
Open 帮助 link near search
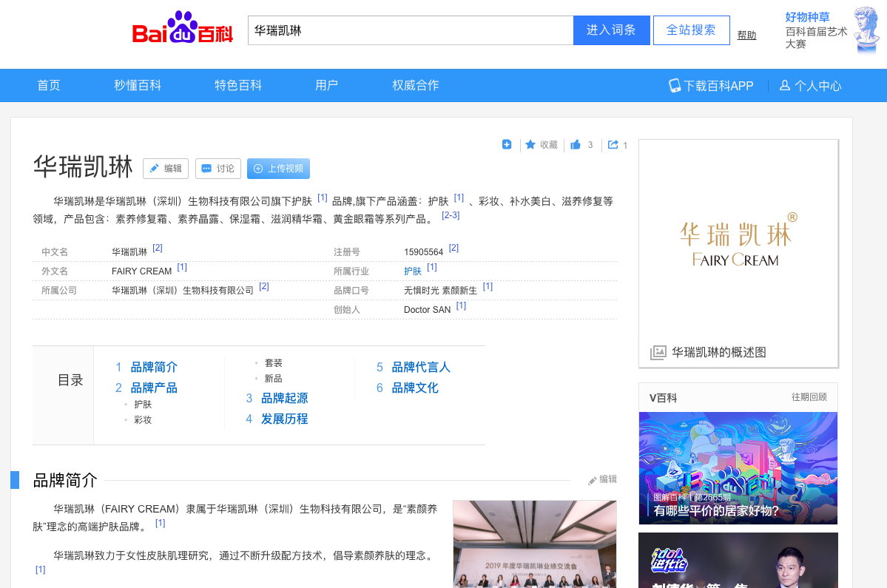tap(746, 35)
